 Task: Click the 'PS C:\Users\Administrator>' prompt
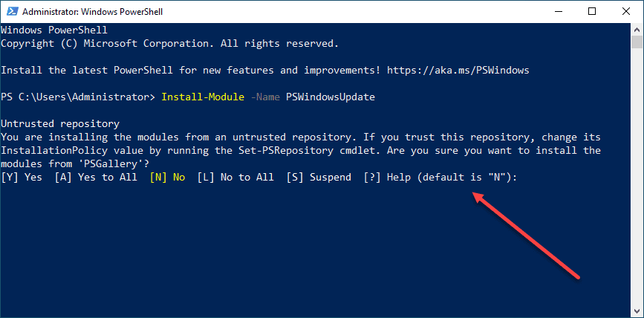coord(78,97)
